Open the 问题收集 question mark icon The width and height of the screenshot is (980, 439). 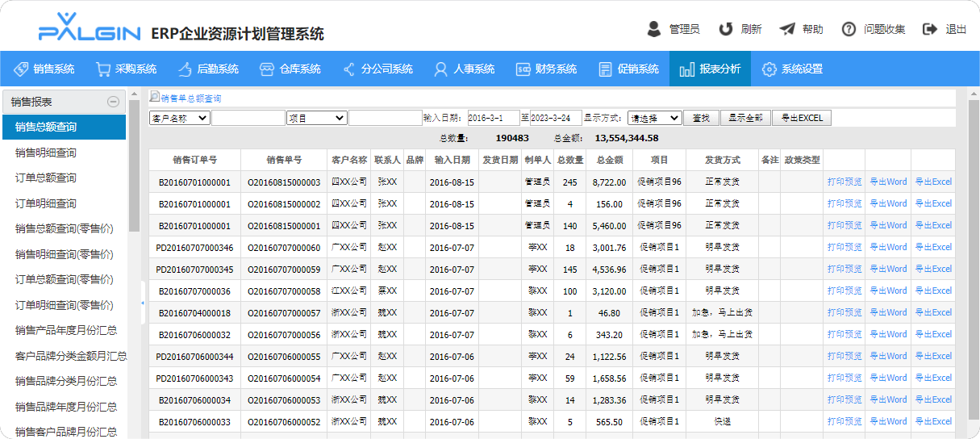[x=849, y=29]
